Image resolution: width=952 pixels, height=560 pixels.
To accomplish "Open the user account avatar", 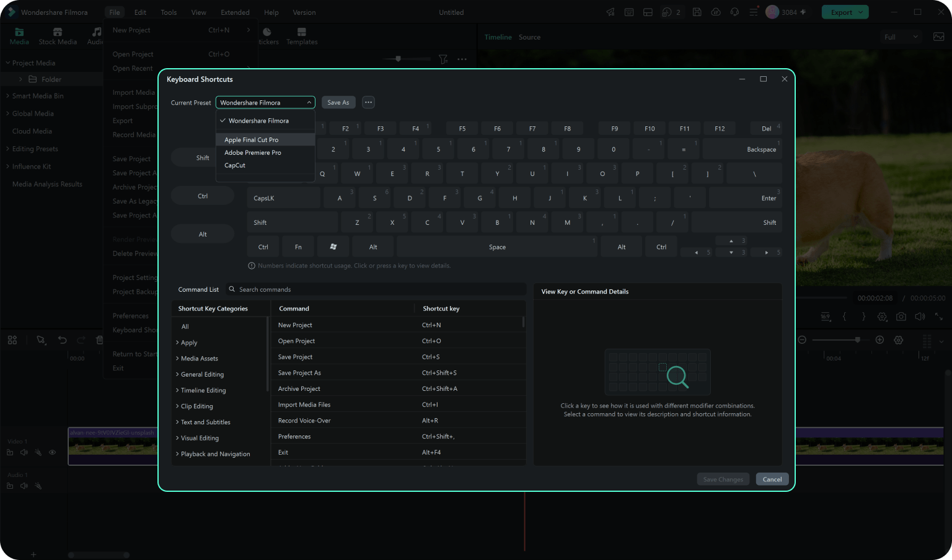I will pos(772,12).
